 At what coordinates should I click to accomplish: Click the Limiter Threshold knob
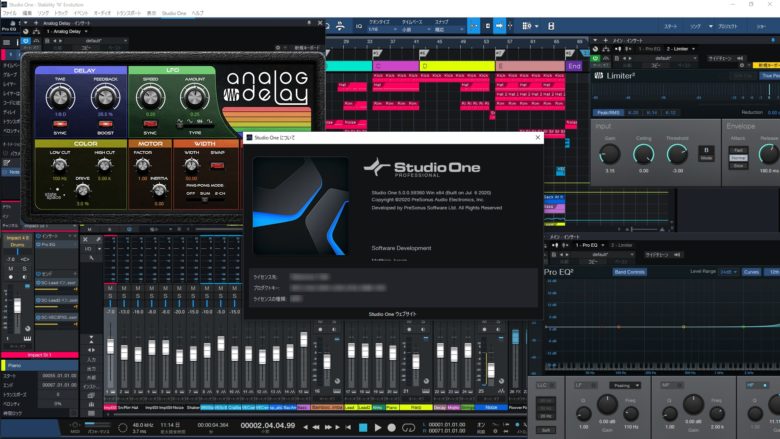coord(677,155)
